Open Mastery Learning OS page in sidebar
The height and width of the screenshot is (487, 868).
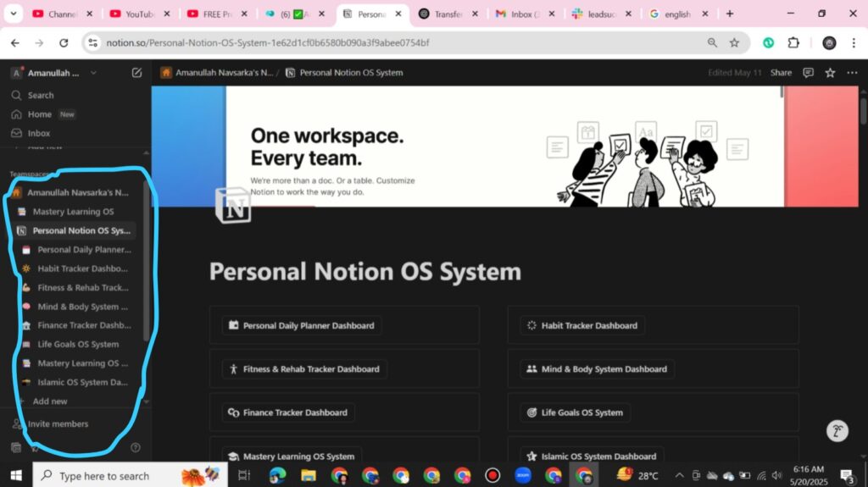click(73, 212)
